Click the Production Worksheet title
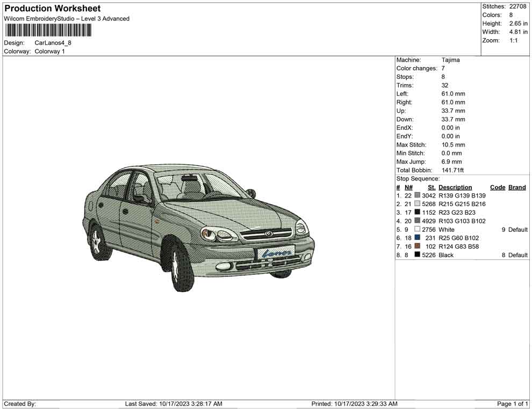The image size is (532, 409). tap(52, 9)
